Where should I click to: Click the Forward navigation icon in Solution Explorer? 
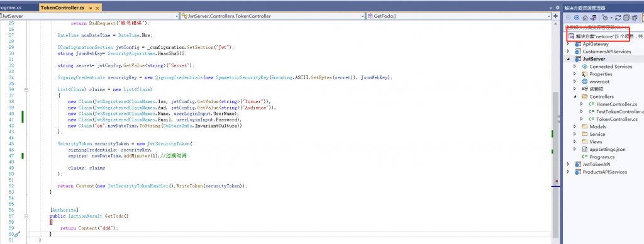tap(577, 18)
